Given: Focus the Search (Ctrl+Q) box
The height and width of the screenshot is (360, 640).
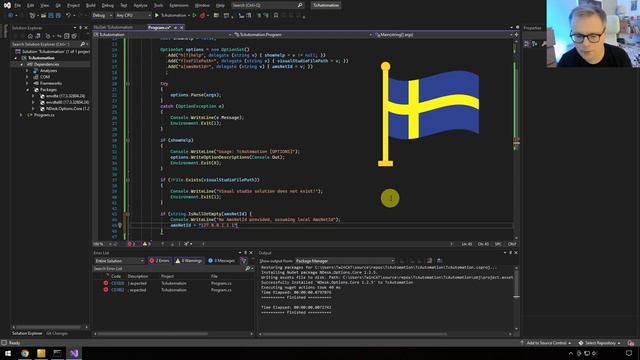Looking at the screenshot, I should (267, 5).
